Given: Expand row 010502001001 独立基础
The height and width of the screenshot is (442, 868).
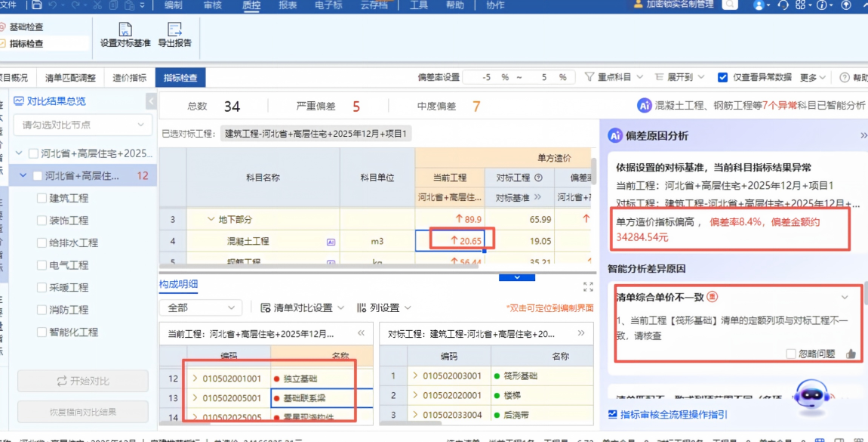Looking at the screenshot, I should tap(195, 379).
